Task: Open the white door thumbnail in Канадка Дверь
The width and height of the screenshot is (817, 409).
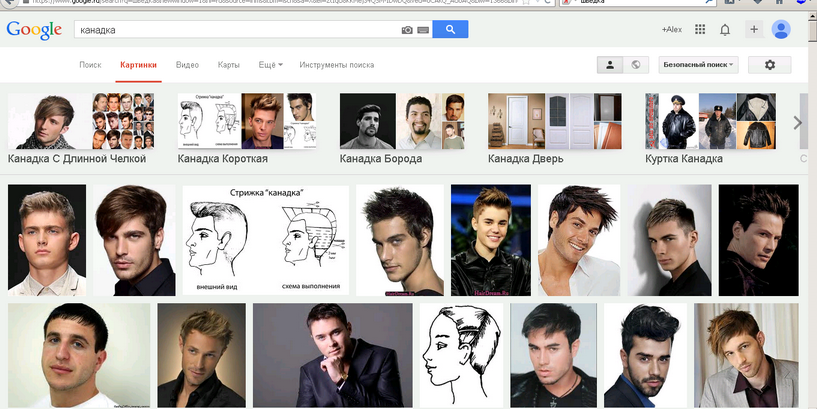Action: pos(516,121)
